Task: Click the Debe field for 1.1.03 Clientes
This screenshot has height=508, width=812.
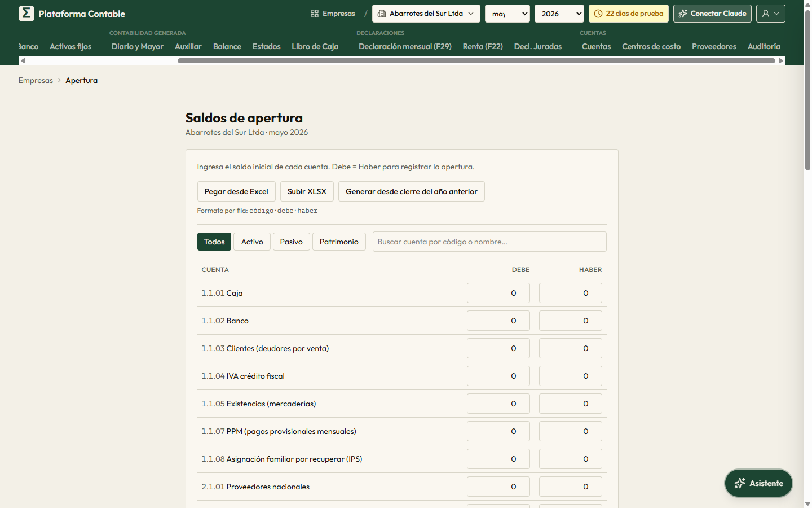Action: tap(498, 348)
